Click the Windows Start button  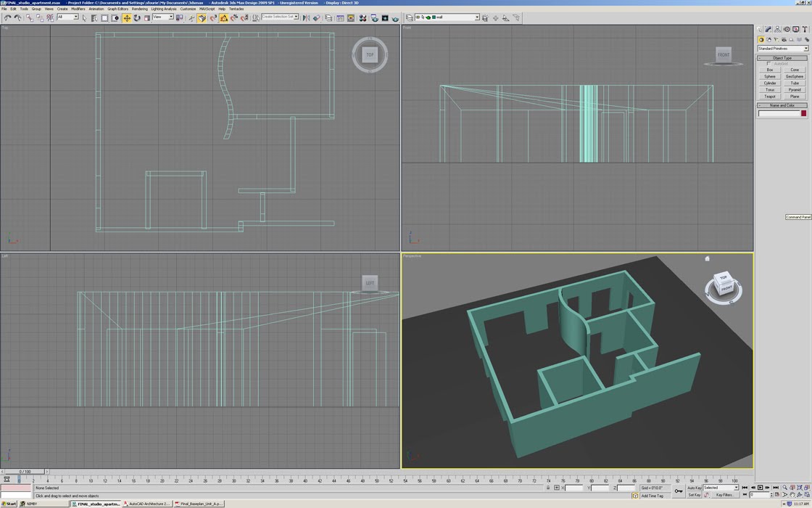(9, 504)
